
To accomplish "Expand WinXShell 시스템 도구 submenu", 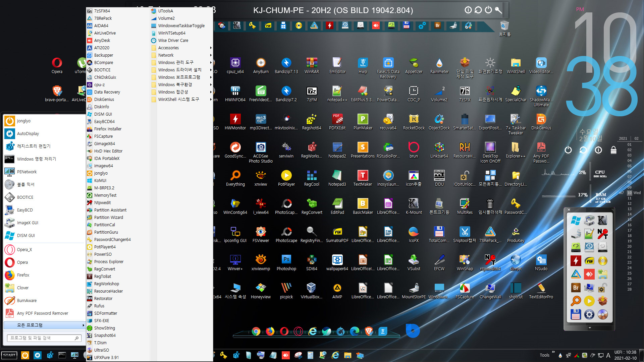I will coord(181,100).
